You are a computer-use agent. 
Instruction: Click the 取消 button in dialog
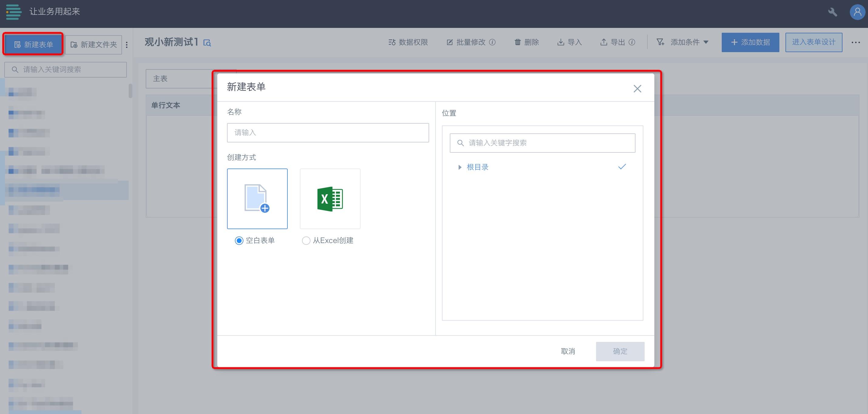568,351
